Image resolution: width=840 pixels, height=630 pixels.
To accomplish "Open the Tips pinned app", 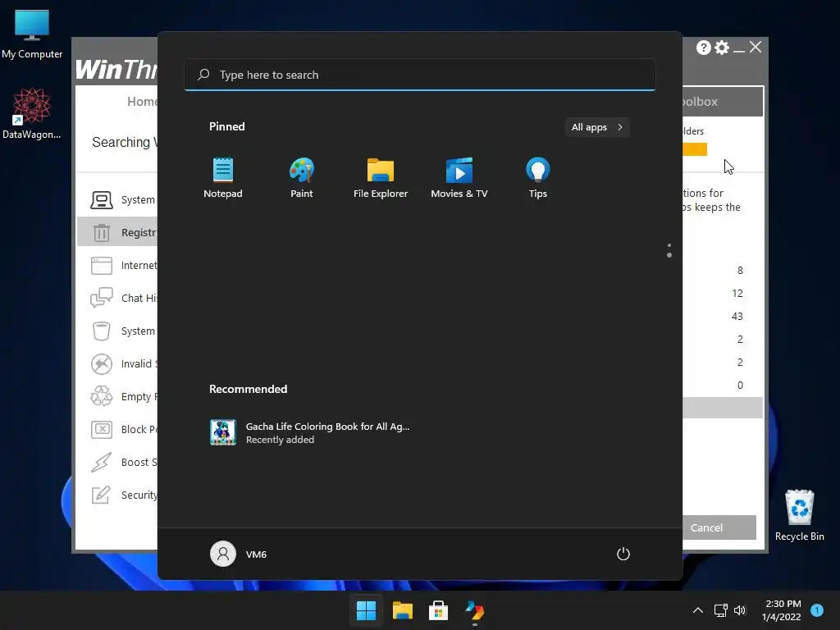I will pyautogui.click(x=538, y=178).
